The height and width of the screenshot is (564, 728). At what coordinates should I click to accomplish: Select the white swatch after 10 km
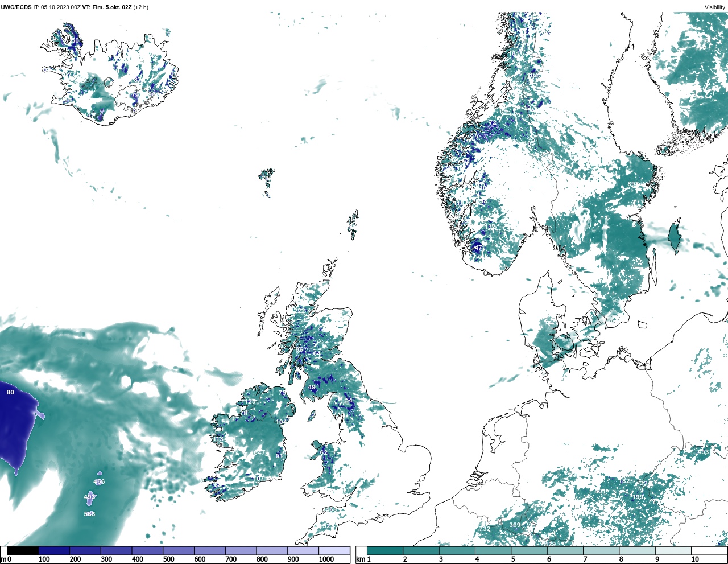(709, 550)
